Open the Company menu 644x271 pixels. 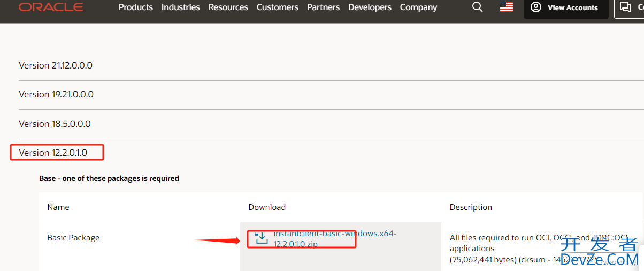click(419, 7)
